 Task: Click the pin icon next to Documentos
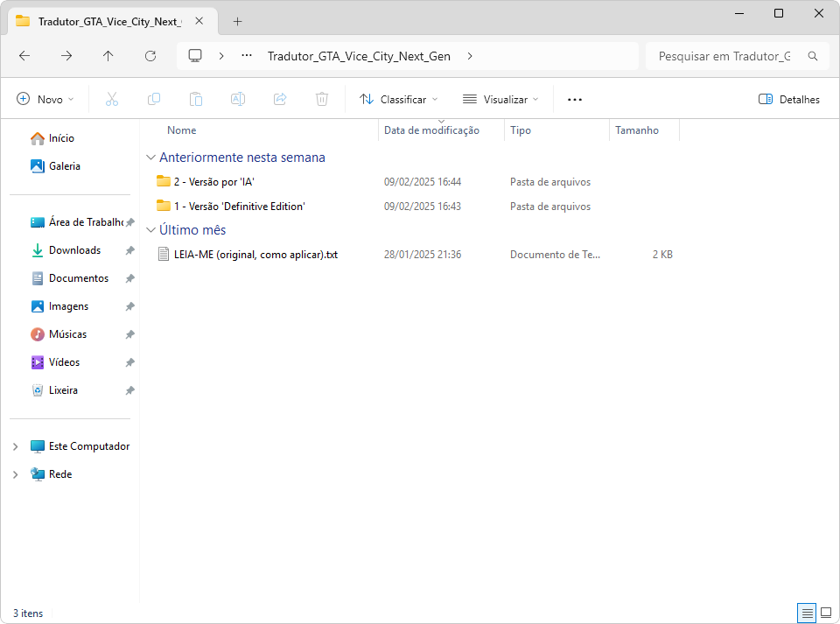pos(129,278)
